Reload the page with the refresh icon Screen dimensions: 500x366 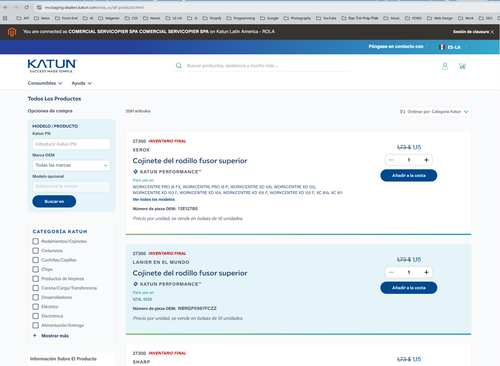[x=26, y=7]
